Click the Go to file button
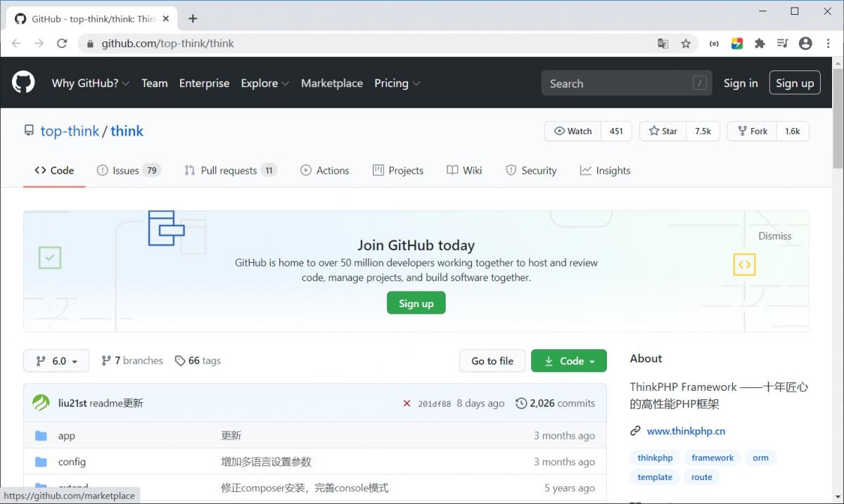844x504 pixels. pyautogui.click(x=492, y=361)
